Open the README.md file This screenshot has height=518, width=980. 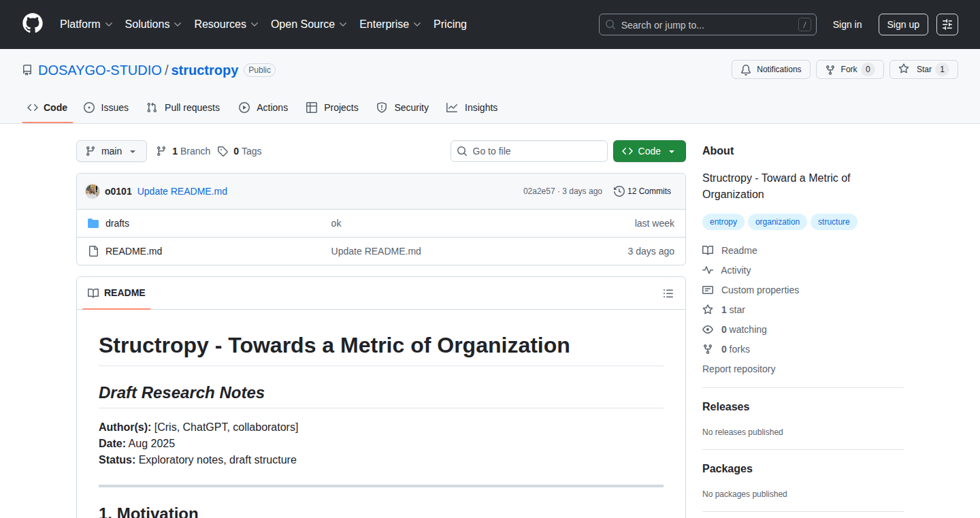(133, 251)
